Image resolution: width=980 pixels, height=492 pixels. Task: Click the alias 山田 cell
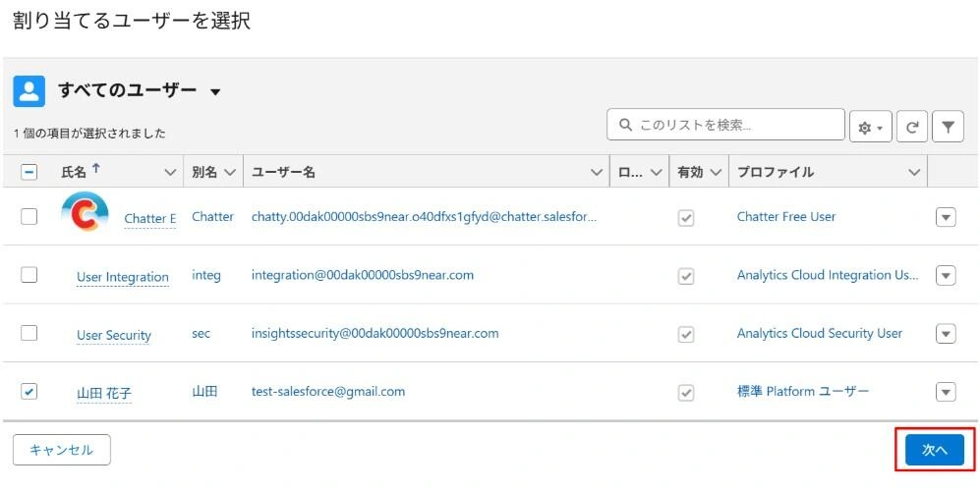click(204, 392)
